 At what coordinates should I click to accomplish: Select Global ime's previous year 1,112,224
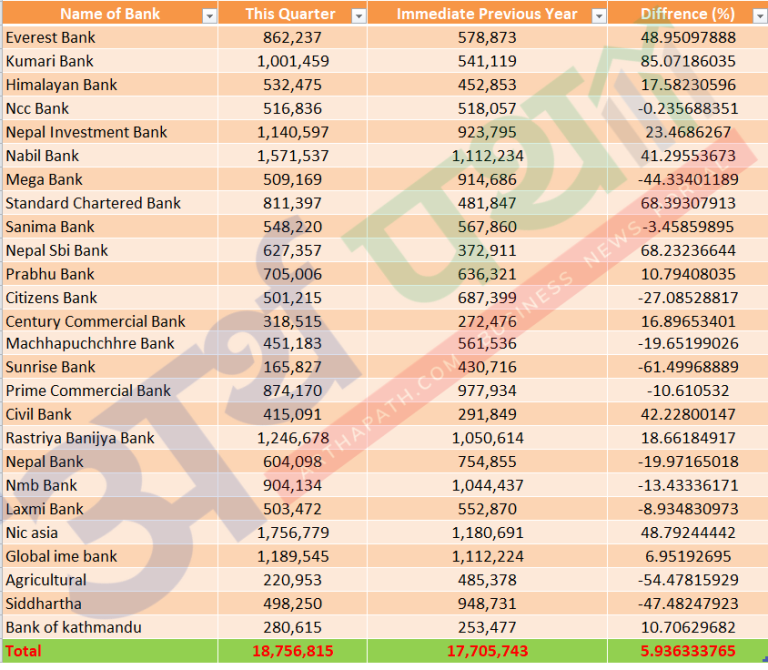(x=487, y=556)
